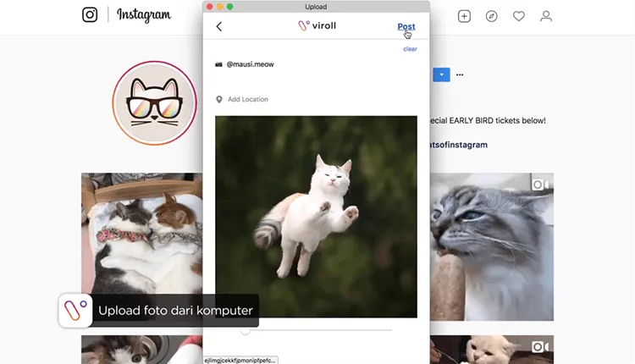Screen dimensions: 635x364
Task: Click the location pin icon
Action: (219, 99)
